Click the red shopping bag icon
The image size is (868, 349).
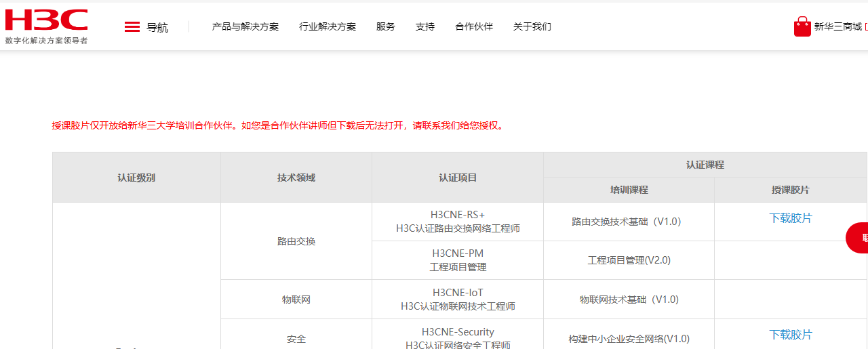tap(802, 26)
